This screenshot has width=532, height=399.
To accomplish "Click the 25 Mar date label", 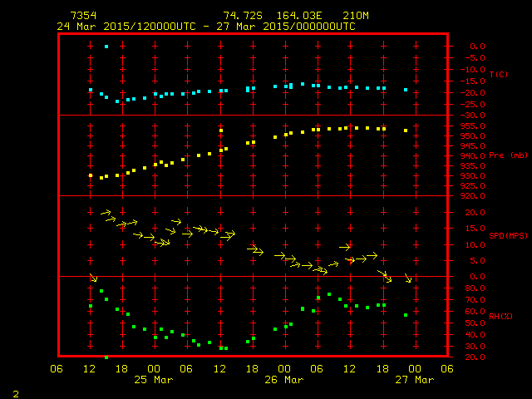I will pos(154,380).
